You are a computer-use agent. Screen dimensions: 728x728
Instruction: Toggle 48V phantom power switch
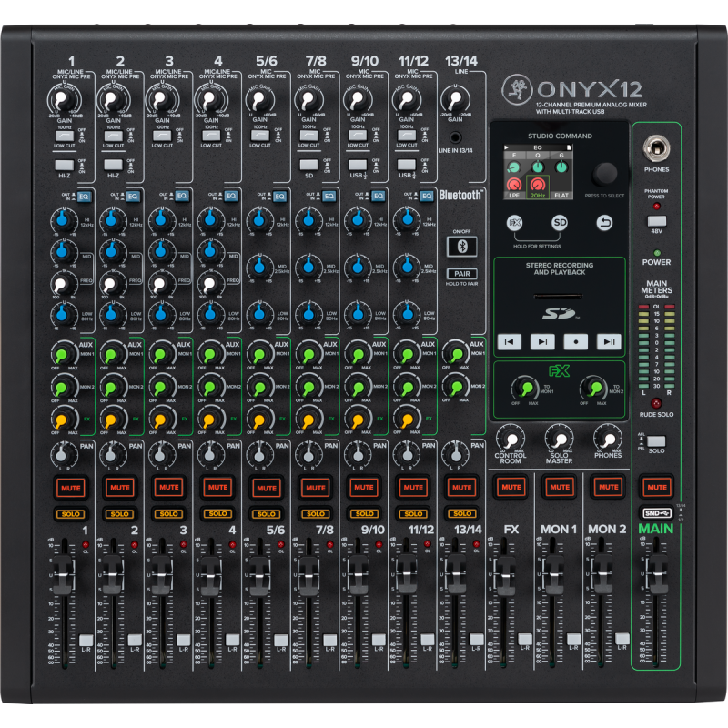click(x=656, y=221)
